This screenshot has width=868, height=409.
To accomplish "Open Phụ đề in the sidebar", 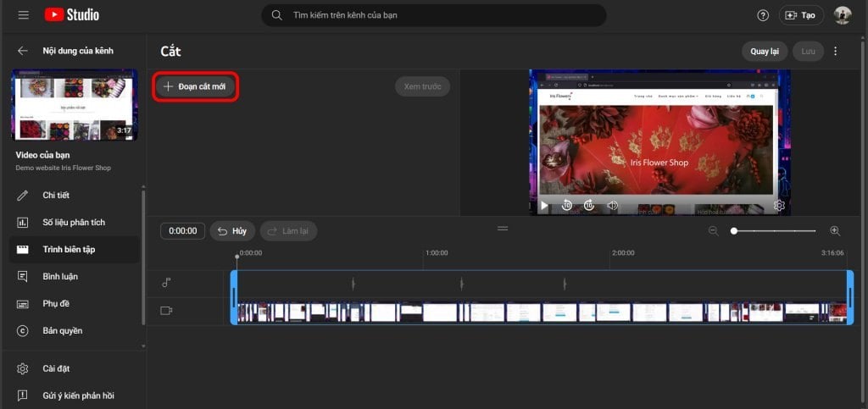I will (75, 303).
